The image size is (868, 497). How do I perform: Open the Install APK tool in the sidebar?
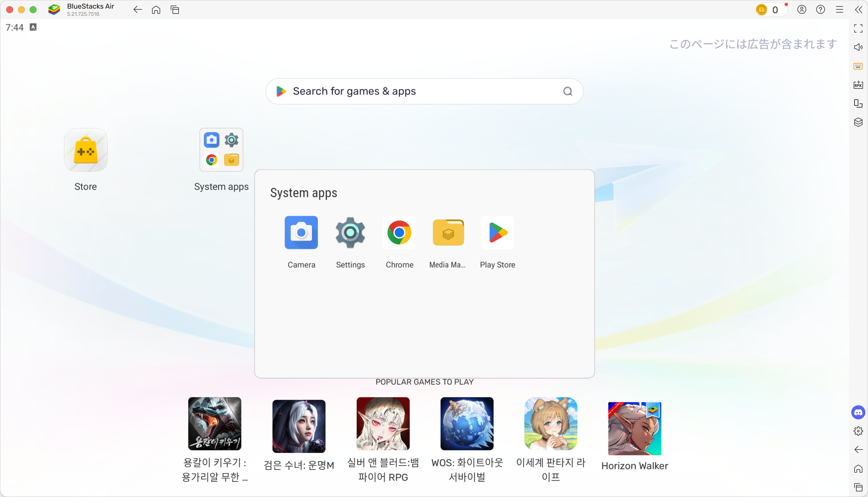coord(858,85)
